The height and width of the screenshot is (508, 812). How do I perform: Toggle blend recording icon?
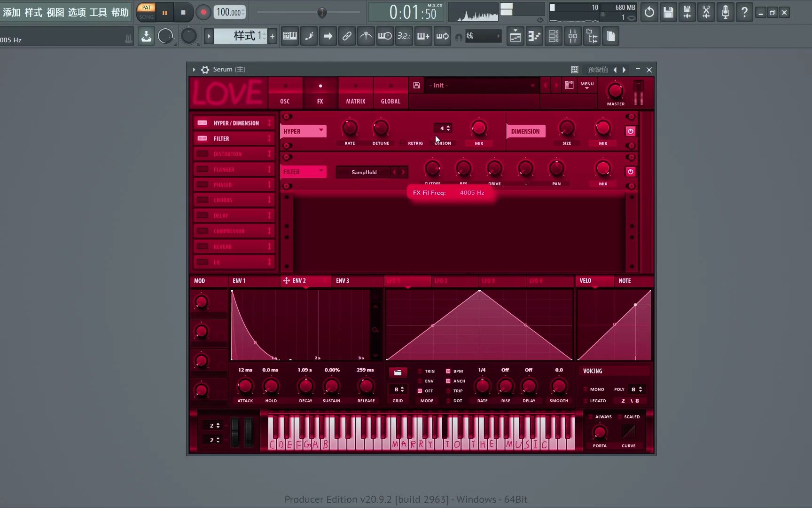coord(423,36)
